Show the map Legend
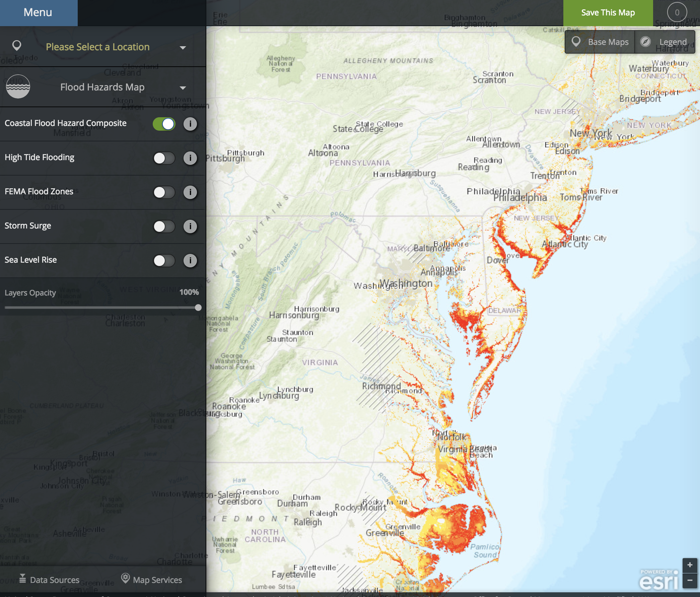The height and width of the screenshot is (597, 700). point(665,42)
